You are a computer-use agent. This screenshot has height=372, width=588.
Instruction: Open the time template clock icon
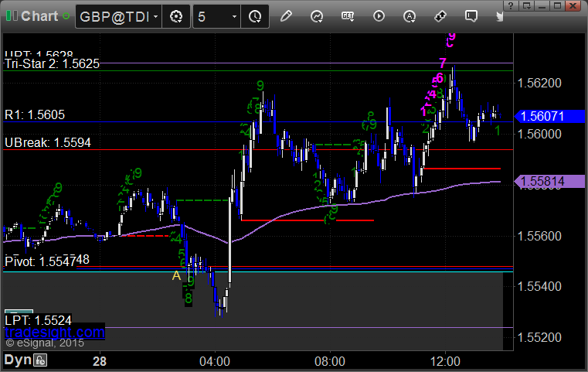(x=255, y=16)
